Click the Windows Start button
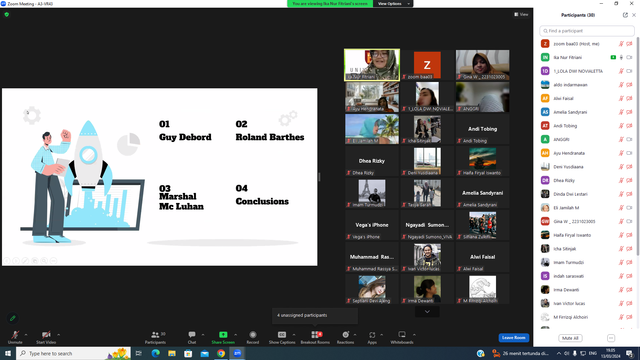Viewport: 640px width, 360px height. point(8,353)
